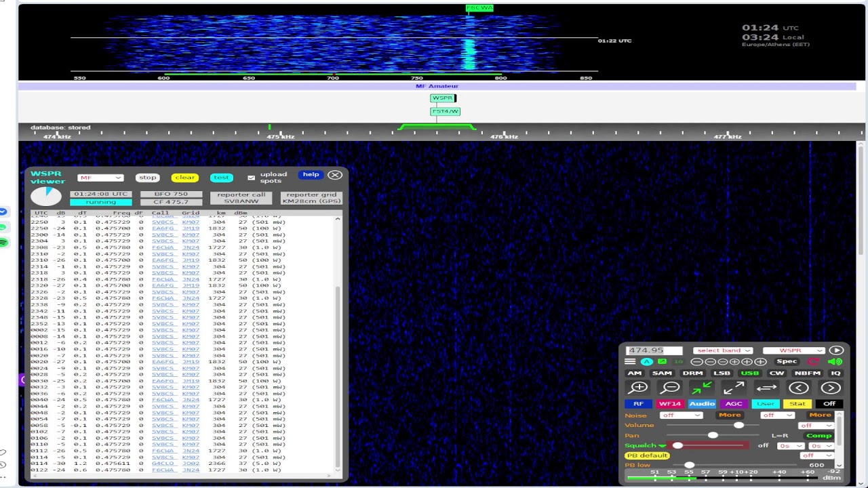Select SAM demodulation mode

tap(663, 373)
